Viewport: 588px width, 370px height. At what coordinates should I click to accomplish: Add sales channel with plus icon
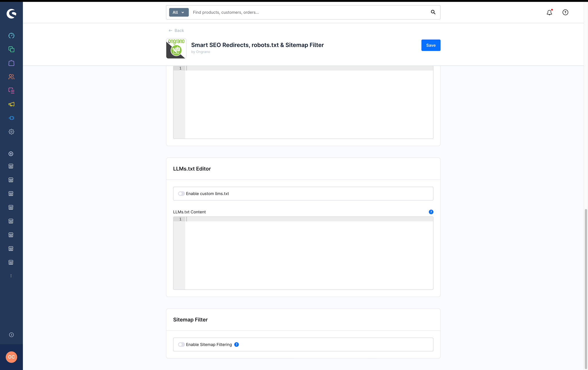click(x=11, y=154)
